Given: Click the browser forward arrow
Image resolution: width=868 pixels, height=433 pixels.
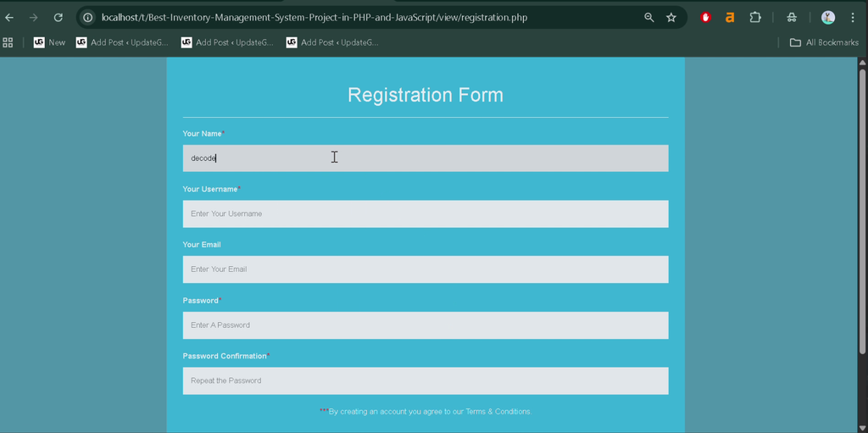Looking at the screenshot, I should tap(34, 18).
